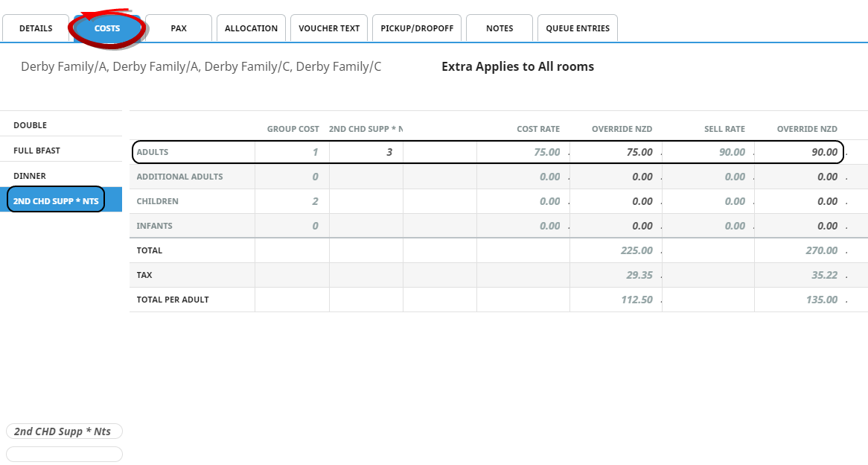The image size is (868, 465).
Task: Click the Adults cost override NZD field
Action: tap(616, 152)
